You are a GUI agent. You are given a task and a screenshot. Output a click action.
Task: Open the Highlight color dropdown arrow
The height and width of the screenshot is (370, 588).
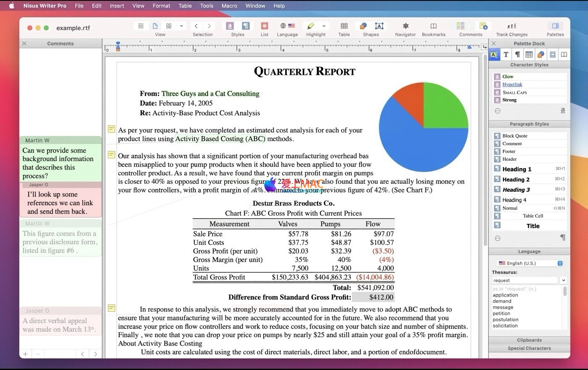tap(324, 26)
